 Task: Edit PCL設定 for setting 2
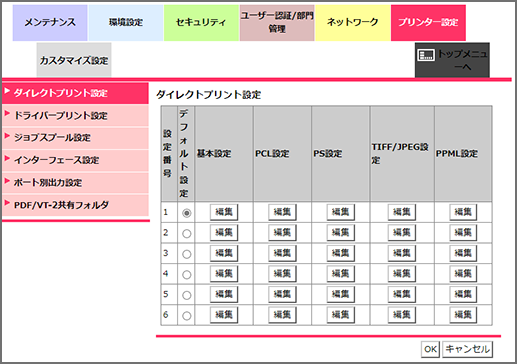tap(282, 232)
